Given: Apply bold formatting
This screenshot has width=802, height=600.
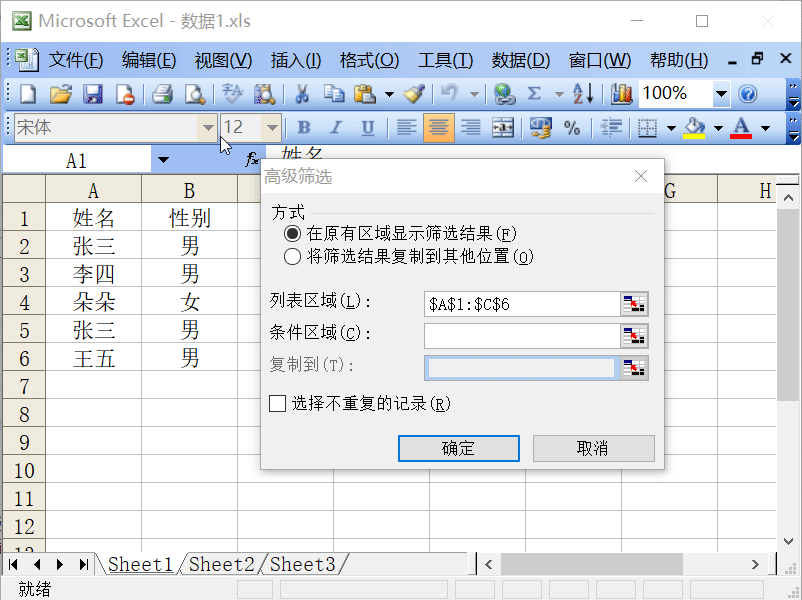Looking at the screenshot, I should [x=303, y=128].
